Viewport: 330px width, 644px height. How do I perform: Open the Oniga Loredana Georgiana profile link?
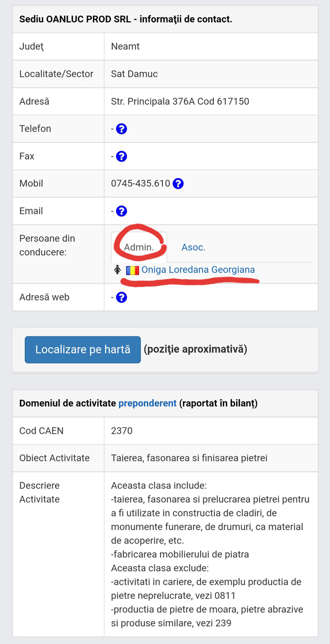pyautogui.click(x=197, y=270)
